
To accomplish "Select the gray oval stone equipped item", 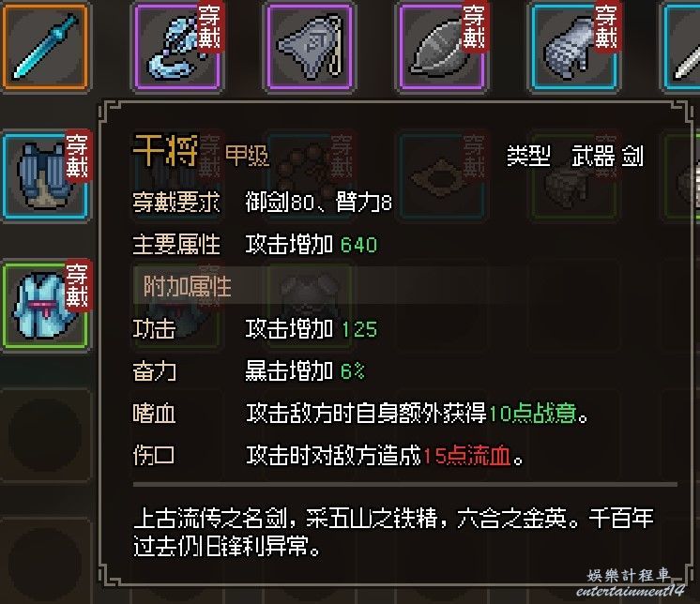I will click(442, 46).
